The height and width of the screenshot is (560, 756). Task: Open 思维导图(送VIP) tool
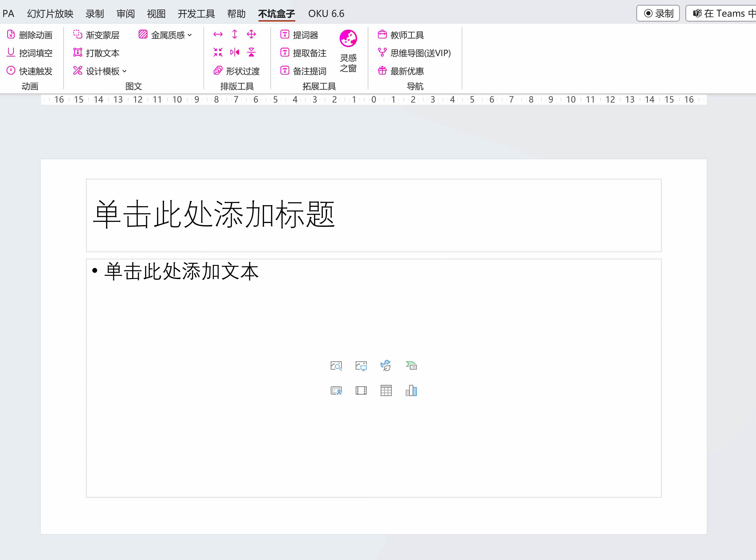pos(414,53)
